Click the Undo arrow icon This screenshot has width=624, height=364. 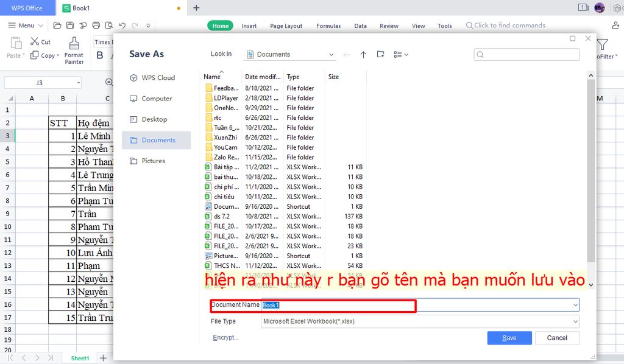[122, 26]
